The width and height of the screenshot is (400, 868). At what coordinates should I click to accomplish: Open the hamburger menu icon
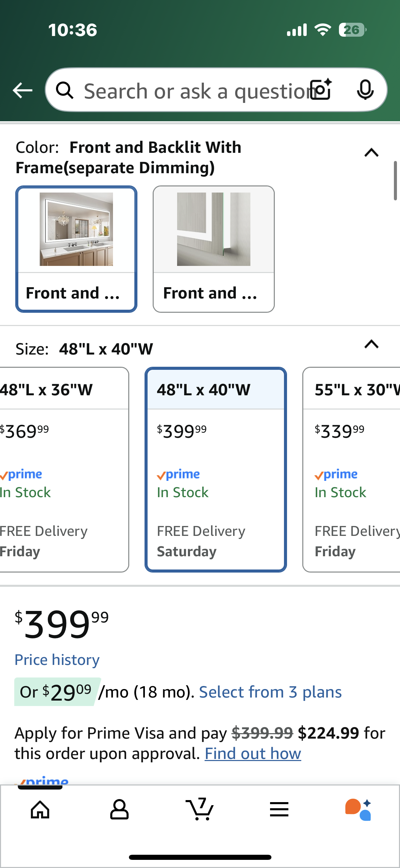tap(279, 810)
